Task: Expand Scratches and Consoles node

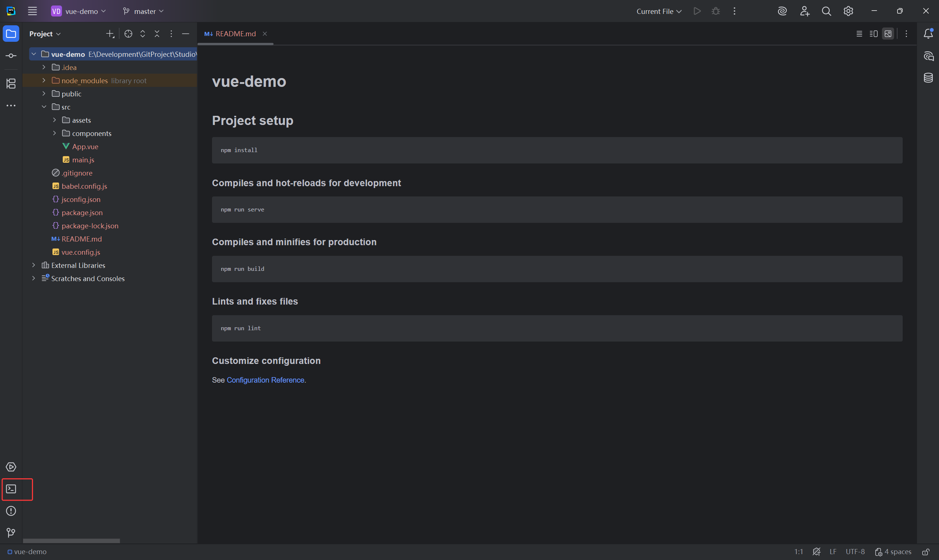Action: tap(34, 279)
